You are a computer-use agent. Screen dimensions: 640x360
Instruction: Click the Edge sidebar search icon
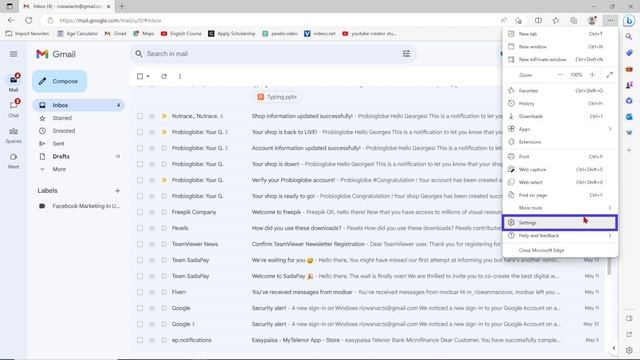(x=629, y=37)
